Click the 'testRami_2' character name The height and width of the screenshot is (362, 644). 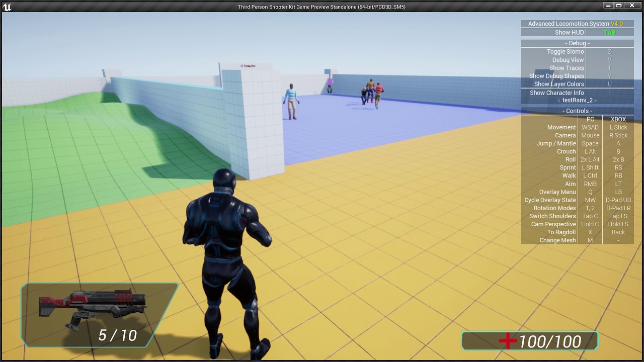tap(577, 101)
